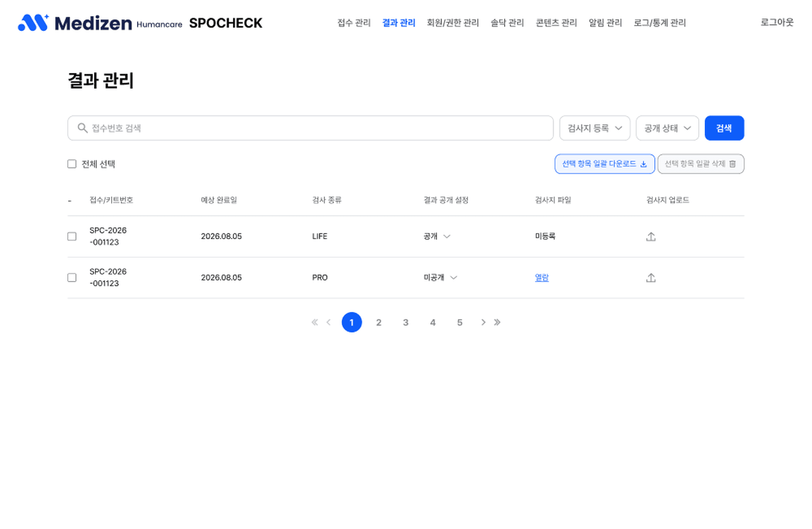This screenshot has height=529, width=812.
Task: Click the magnifier icon in the search box
Action: (82, 128)
